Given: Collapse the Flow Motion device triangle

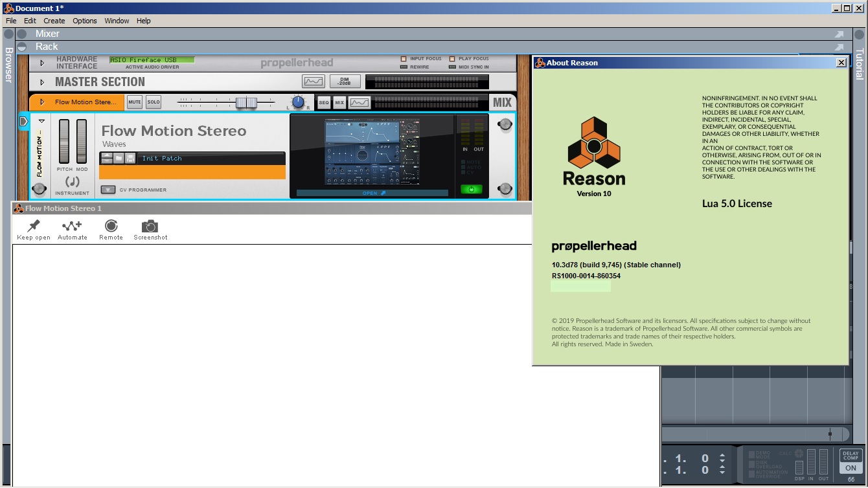Looking at the screenshot, I should pos(41,121).
